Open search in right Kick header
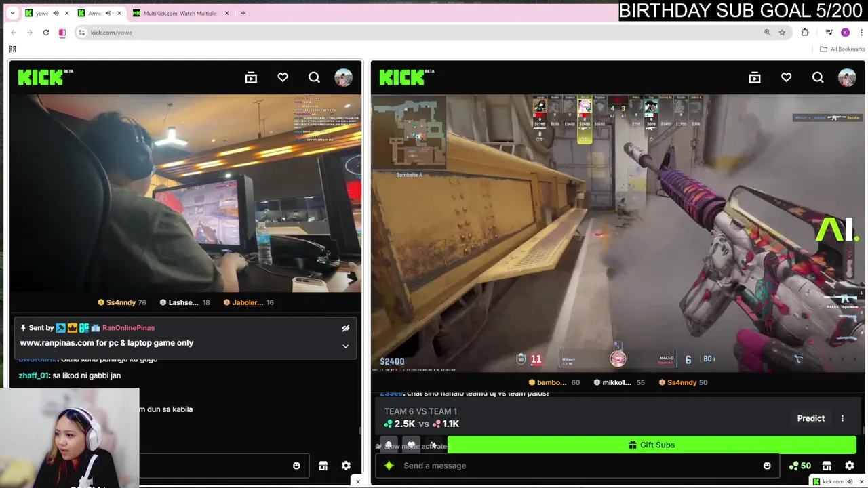Screen dimensions: 868x488 coord(818,78)
